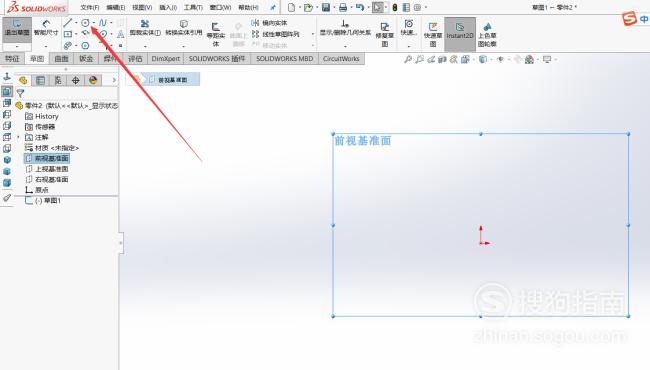Open the ConfigurationManager panel tab

click(58, 80)
